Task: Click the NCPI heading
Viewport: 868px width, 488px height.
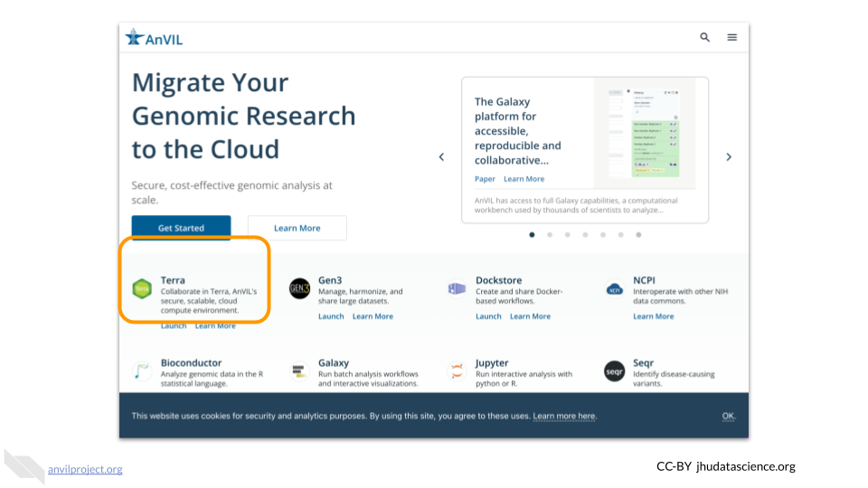Action: 644,280
